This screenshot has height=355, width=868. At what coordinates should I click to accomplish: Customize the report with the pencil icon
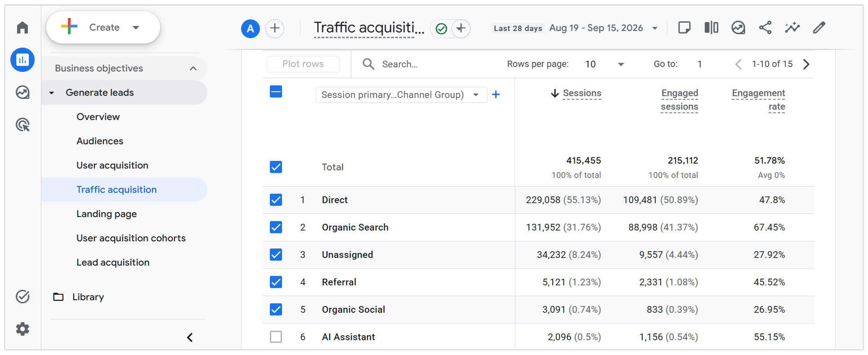(819, 28)
